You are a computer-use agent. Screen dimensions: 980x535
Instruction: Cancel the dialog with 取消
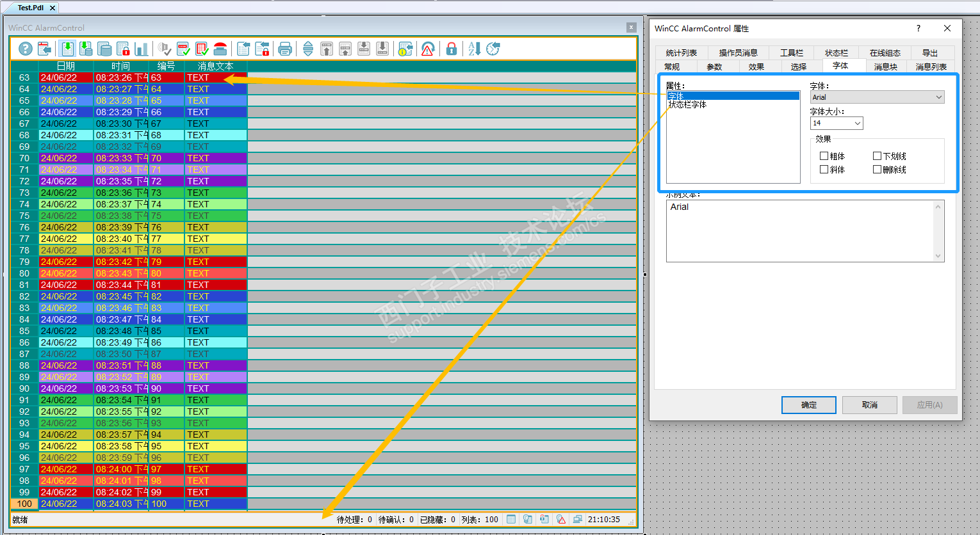point(869,405)
